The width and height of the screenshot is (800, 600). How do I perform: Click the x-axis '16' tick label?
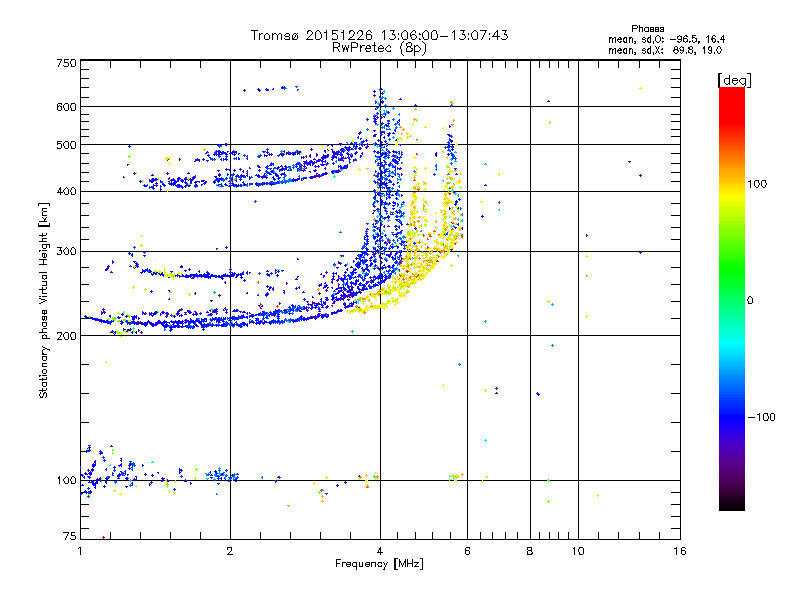(680, 551)
